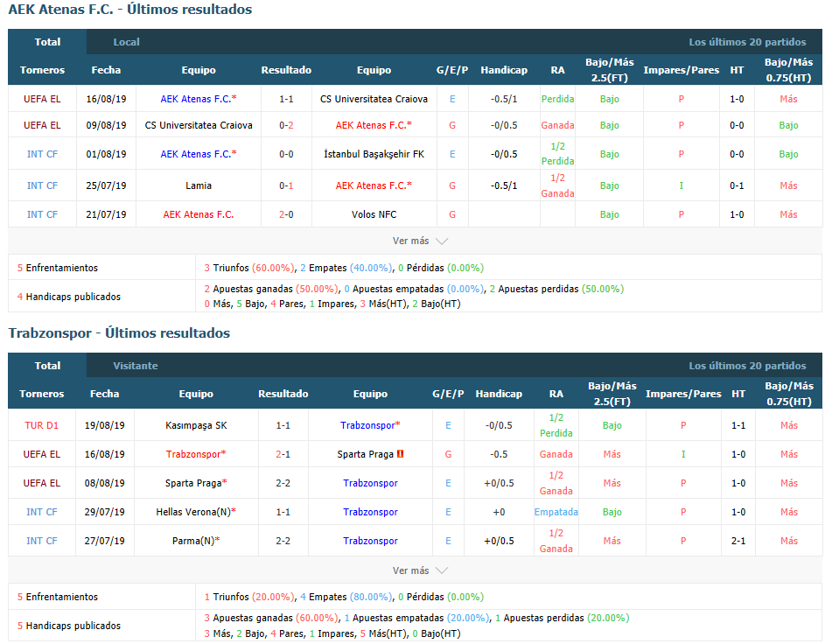Viewport: 832px width, 644px height.
Task: Expand 'Ver más' under the AEK Atenas results
Action: pos(420,241)
